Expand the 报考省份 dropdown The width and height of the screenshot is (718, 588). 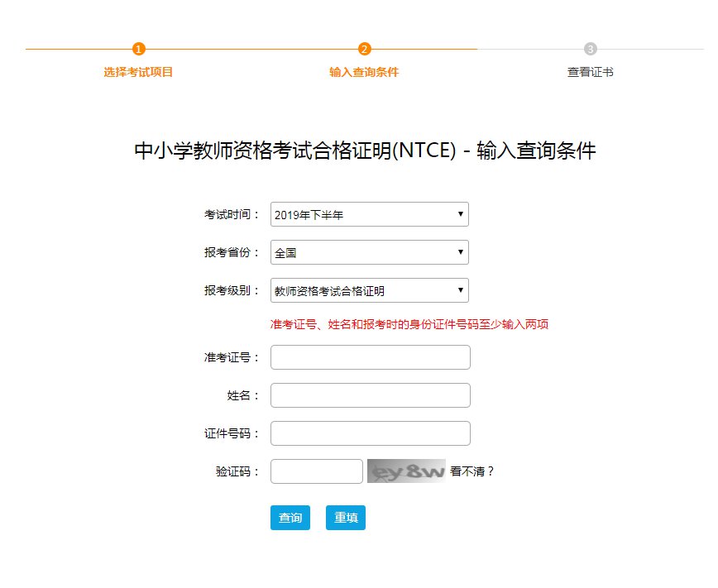pos(369,253)
